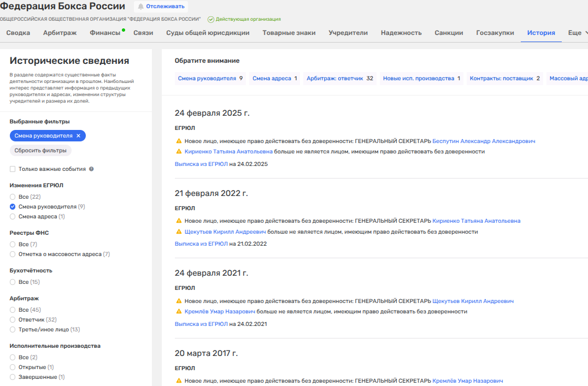Click warning icon beside Беспутин entry
Image resolution: width=588 pixels, height=386 pixels.
click(178, 141)
